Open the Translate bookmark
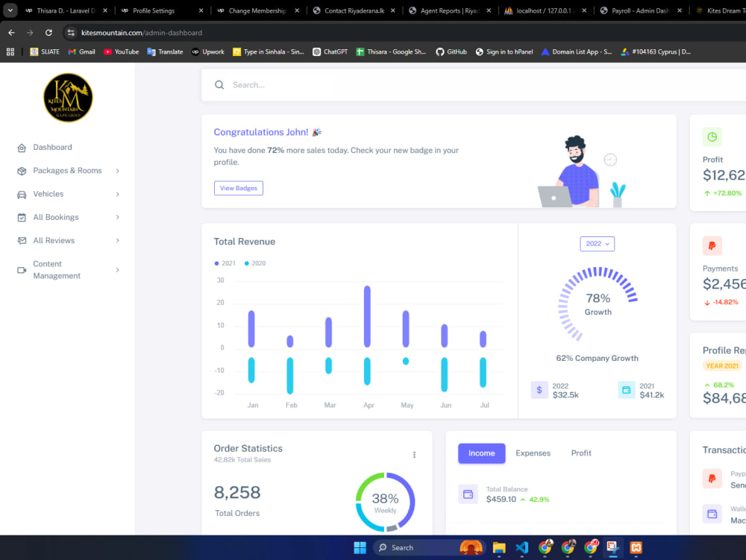Image resolution: width=746 pixels, height=560 pixels. [165, 51]
